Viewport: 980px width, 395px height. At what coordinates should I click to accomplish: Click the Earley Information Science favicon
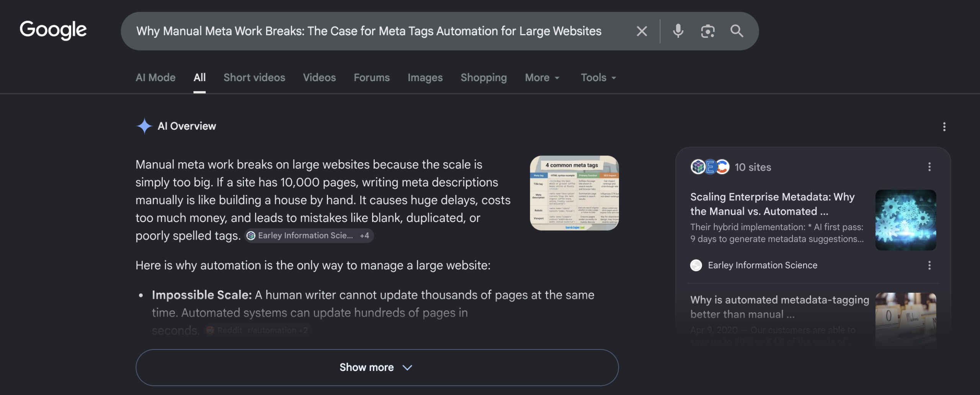tap(696, 265)
